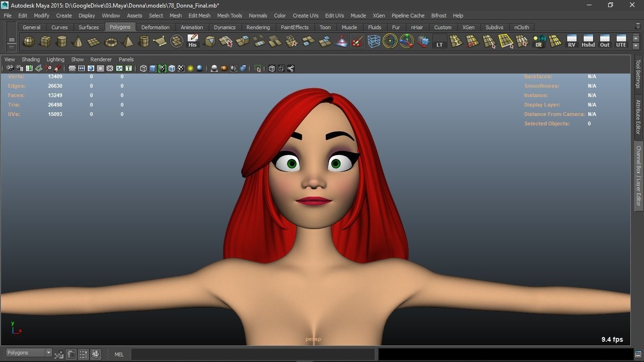Click the grease pencil panel icon

tap(58, 69)
